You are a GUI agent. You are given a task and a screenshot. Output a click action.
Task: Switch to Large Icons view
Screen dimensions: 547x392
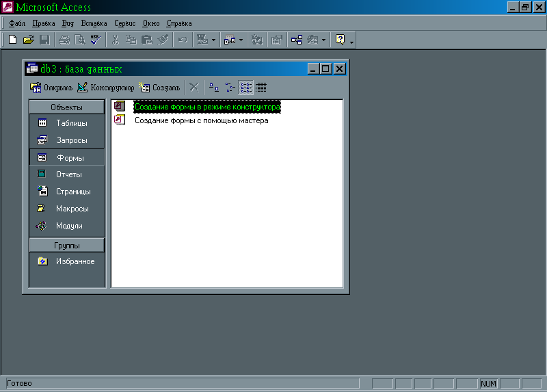click(214, 88)
